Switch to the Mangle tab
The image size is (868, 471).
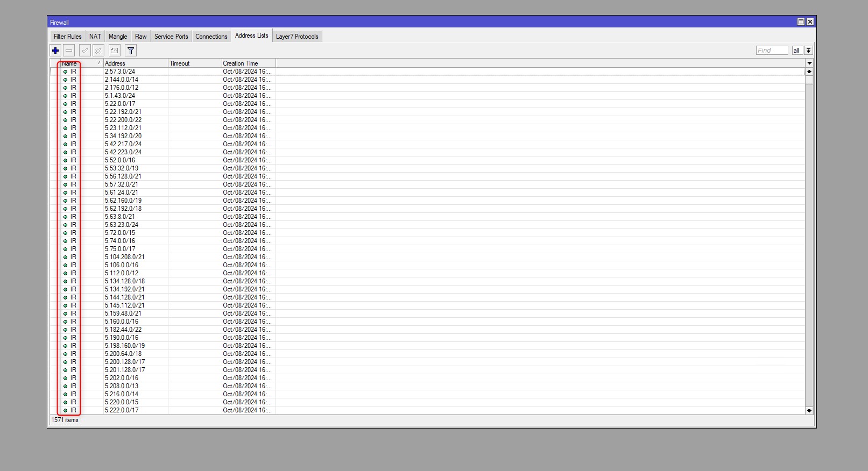tap(118, 37)
